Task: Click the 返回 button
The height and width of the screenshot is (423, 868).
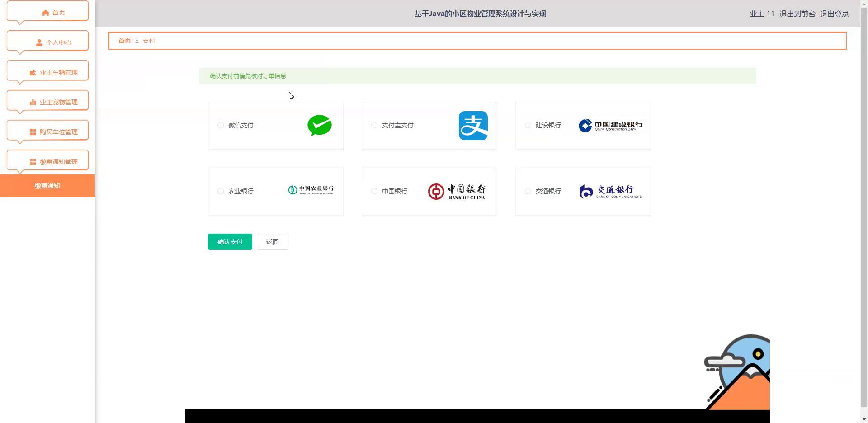Action: 273,242
